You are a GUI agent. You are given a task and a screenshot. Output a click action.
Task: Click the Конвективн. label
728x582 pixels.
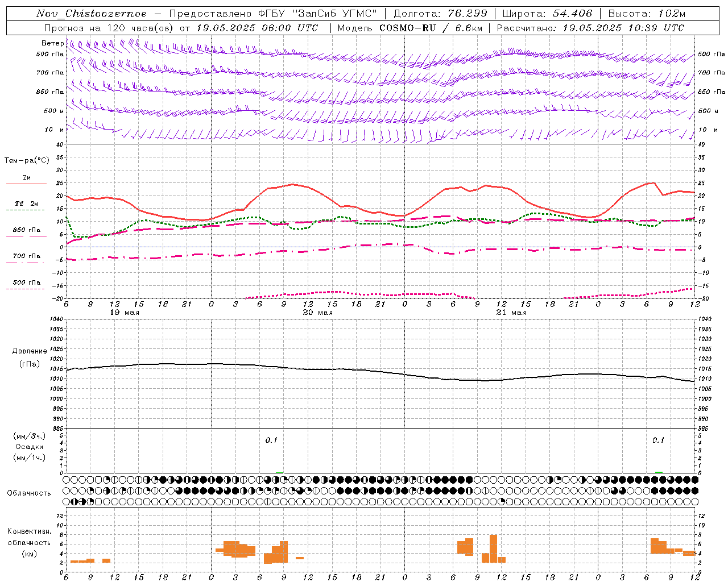[29, 531]
